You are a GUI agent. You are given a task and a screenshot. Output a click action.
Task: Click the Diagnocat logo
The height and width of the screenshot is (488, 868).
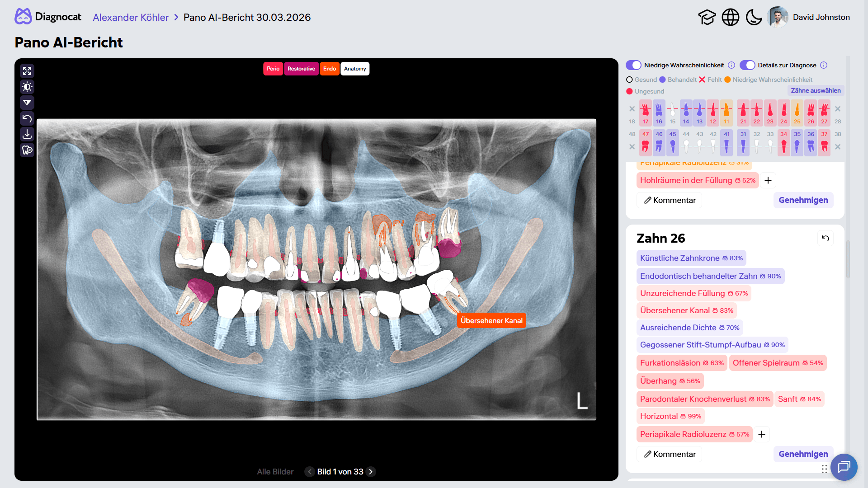click(x=48, y=17)
